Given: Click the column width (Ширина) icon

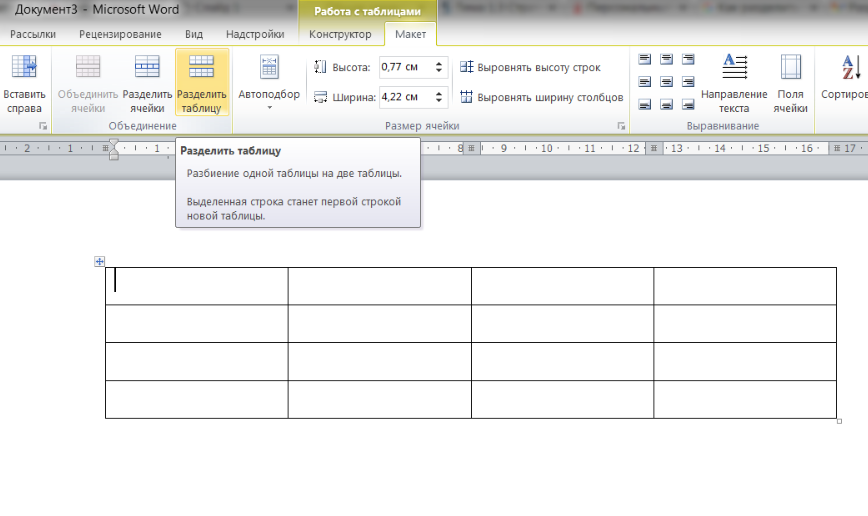Looking at the screenshot, I should pyautogui.click(x=320, y=97).
